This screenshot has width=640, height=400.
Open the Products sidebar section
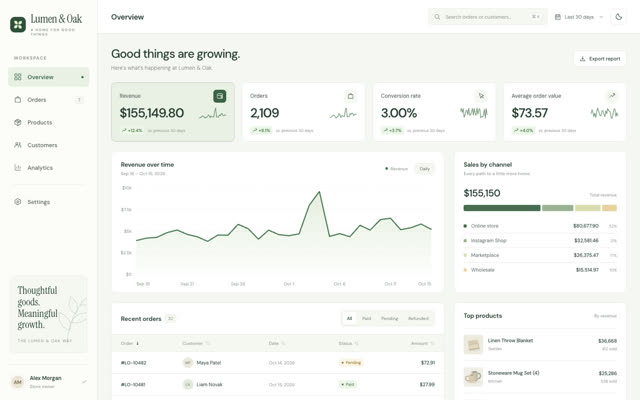pos(49,122)
